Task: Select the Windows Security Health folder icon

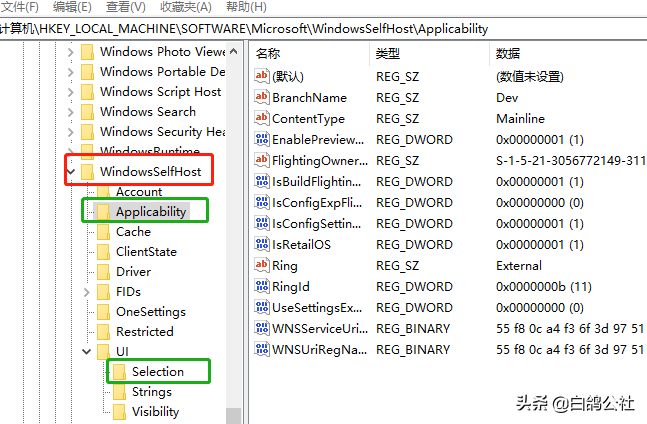Action: [x=87, y=132]
